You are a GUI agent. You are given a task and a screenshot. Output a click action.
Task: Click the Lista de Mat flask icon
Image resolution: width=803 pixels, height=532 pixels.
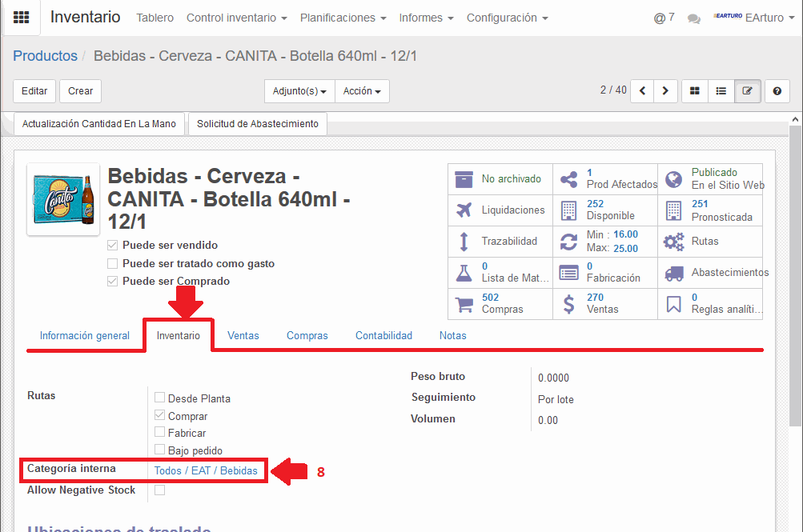[464, 273]
